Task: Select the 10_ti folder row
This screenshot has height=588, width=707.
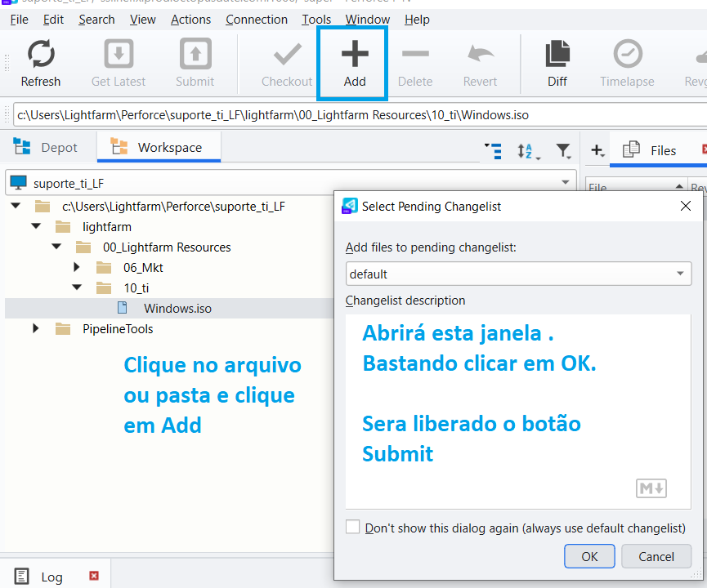Action: [169, 288]
